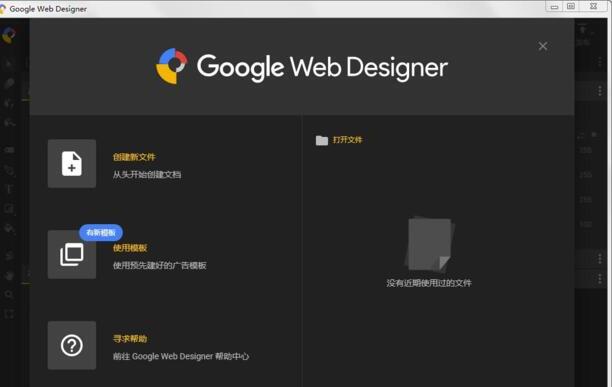Click the 没有近期使用过的文件 message
612x387 pixels.
tap(429, 283)
